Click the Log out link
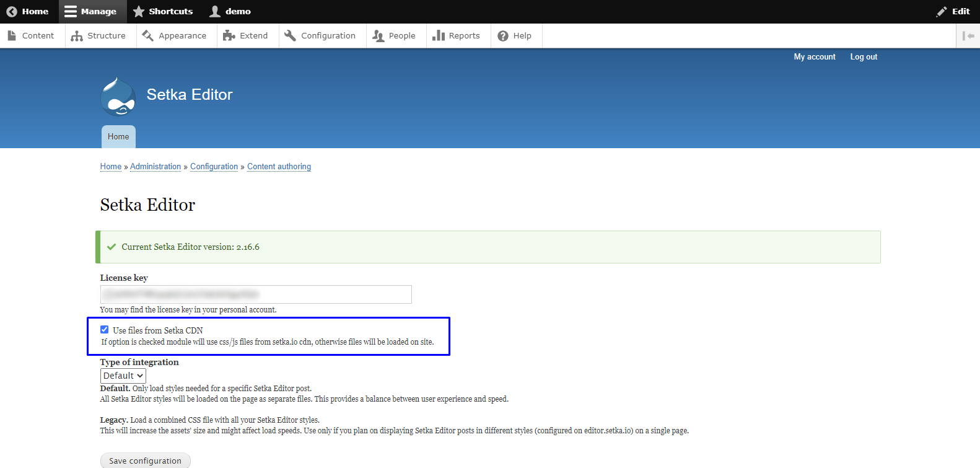 pos(864,57)
